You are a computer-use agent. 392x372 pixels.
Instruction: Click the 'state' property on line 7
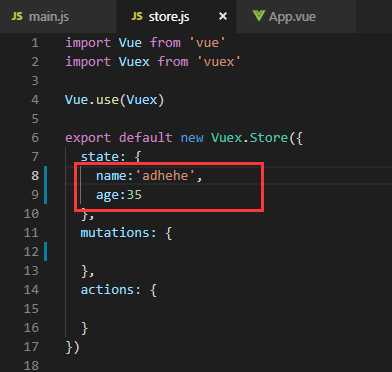[100, 156]
